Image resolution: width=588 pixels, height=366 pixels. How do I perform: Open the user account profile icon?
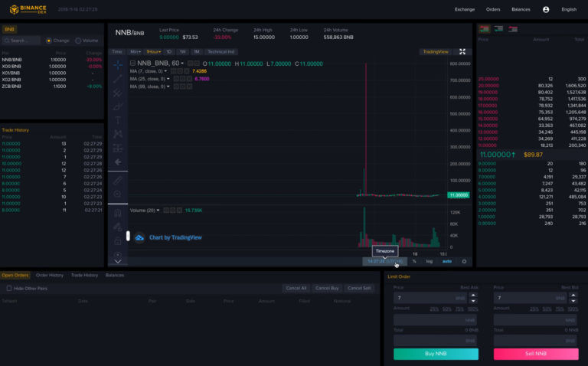pos(546,9)
